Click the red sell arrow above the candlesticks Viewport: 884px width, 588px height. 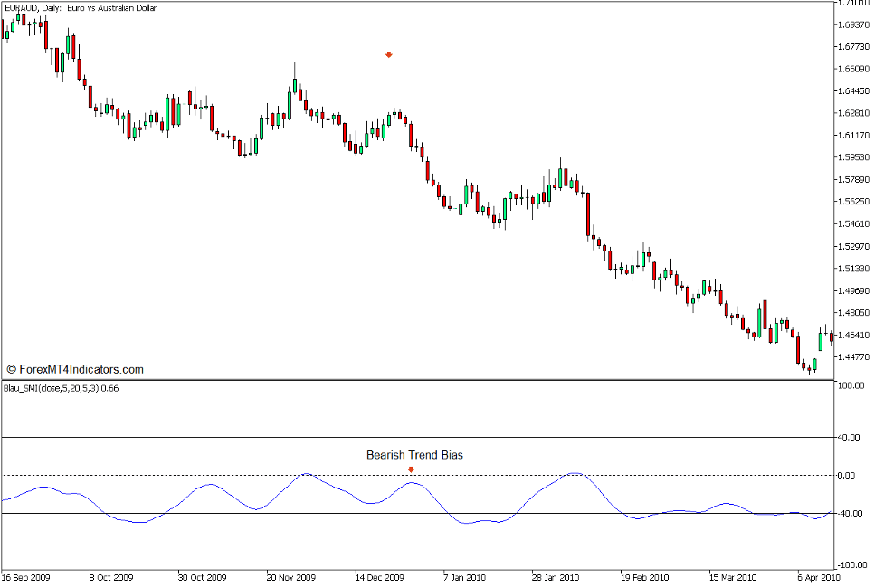[x=389, y=54]
